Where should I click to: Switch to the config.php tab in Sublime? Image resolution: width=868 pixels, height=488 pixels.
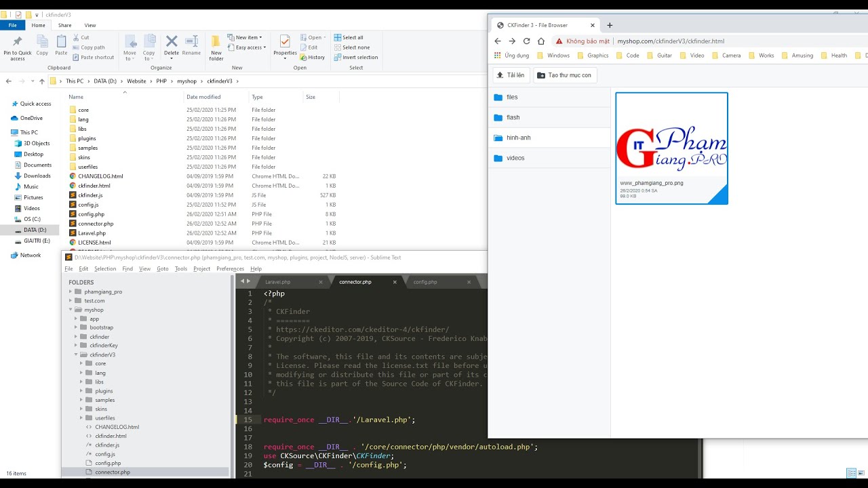pyautogui.click(x=425, y=281)
